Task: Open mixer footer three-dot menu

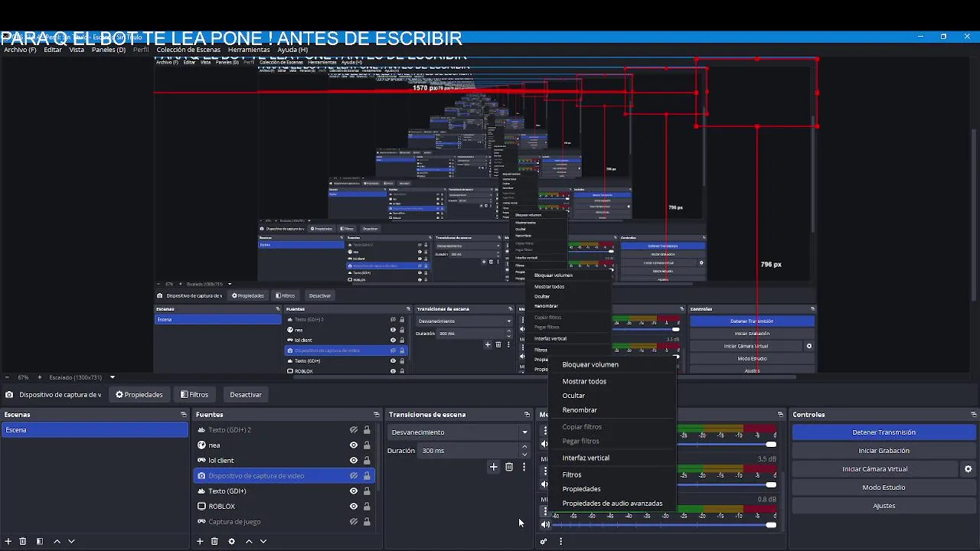Action: (560, 541)
